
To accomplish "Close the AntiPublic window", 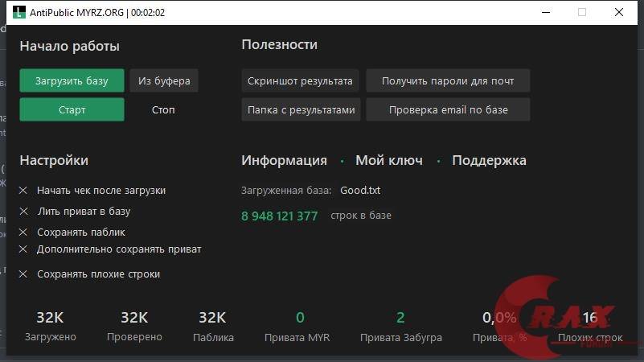I will (x=619, y=12).
